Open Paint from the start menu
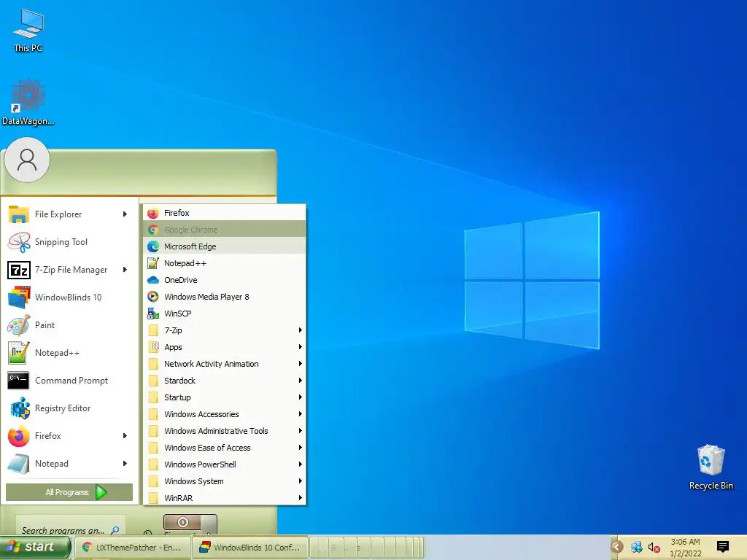This screenshot has height=560, width=747. [69, 324]
